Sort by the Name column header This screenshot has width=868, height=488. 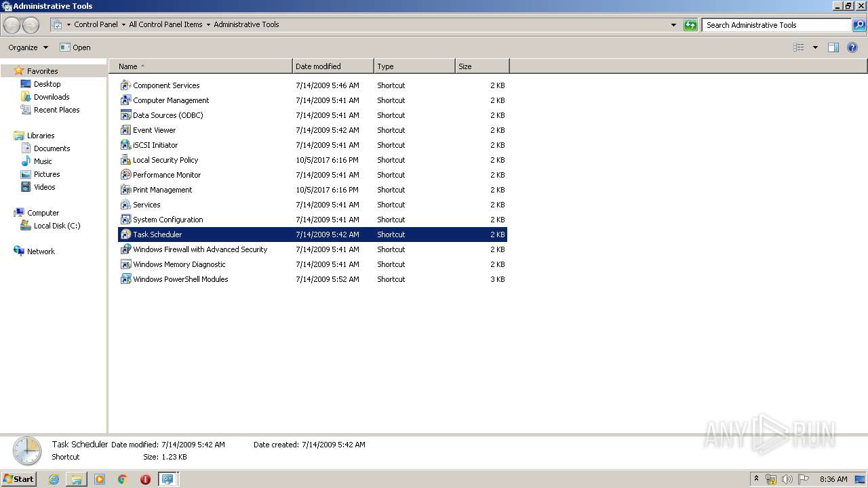pos(201,66)
